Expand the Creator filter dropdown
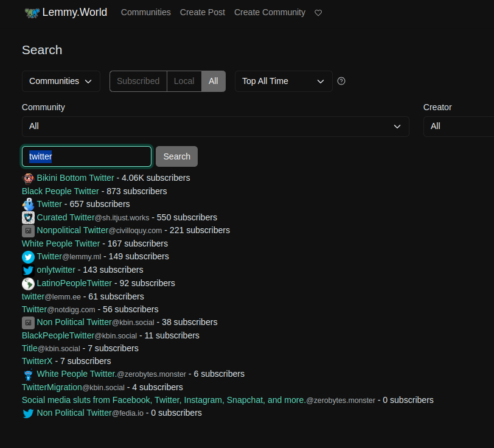This screenshot has width=494, height=448. 459,127
